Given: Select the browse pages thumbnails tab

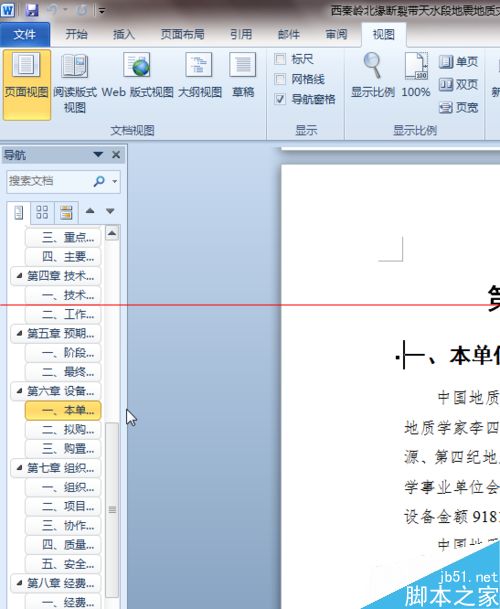Looking at the screenshot, I should pos(42,212).
